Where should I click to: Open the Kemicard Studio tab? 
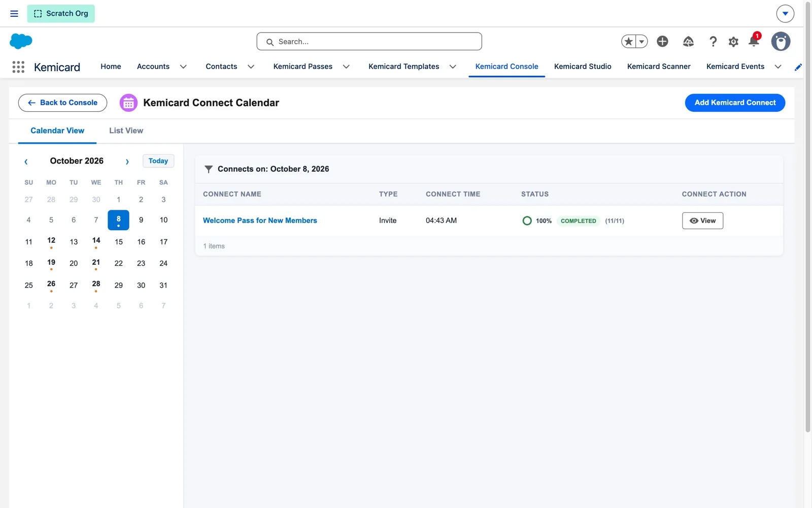click(x=583, y=67)
